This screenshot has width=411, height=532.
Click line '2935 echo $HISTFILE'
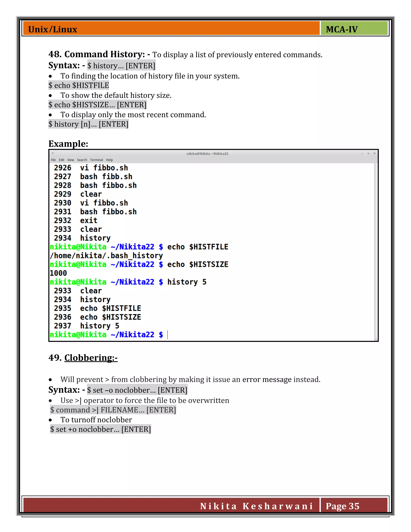point(97,308)
